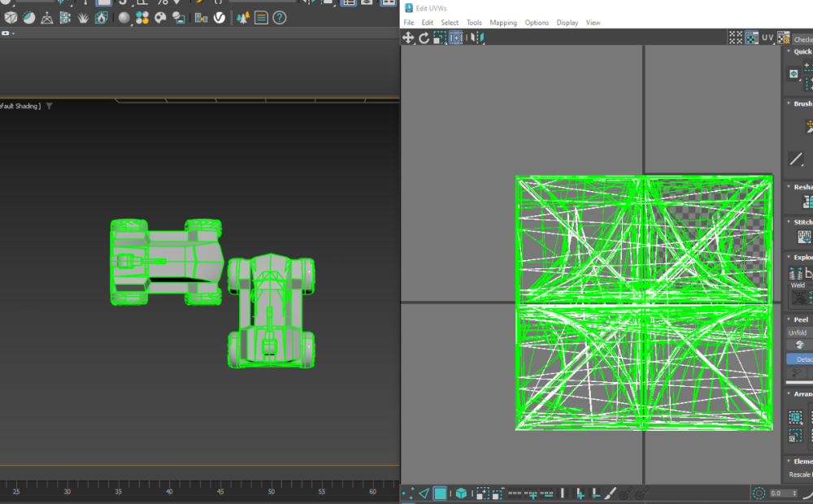Select the Rotate tool in the UV editor
The width and height of the screenshot is (813, 504).
[x=424, y=37]
